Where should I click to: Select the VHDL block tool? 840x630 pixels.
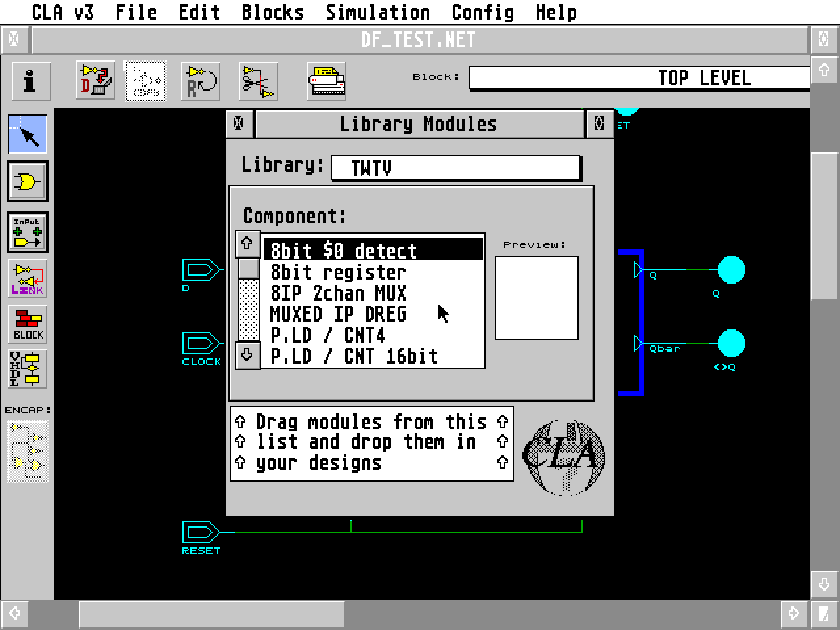pyautogui.click(x=27, y=369)
